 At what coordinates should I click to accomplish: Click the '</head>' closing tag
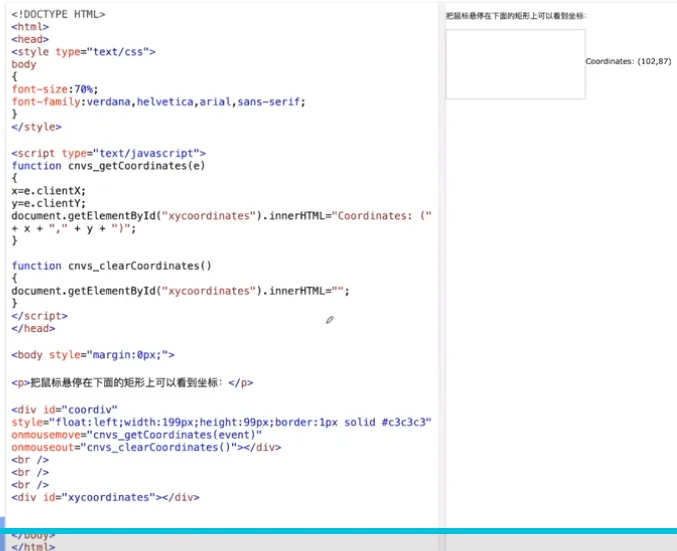33,329
